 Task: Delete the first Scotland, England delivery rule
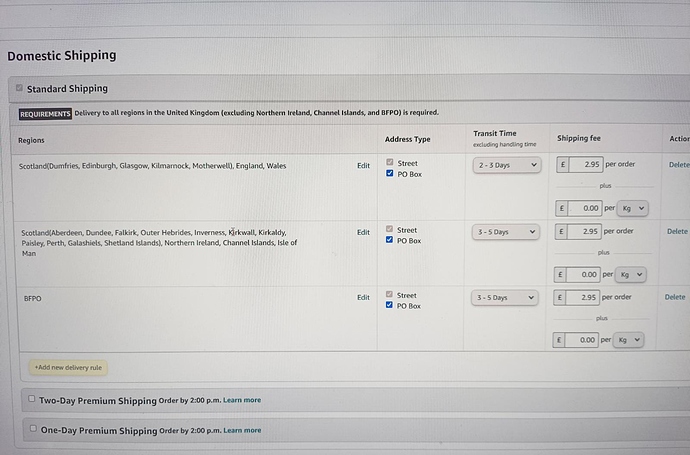point(678,165)
